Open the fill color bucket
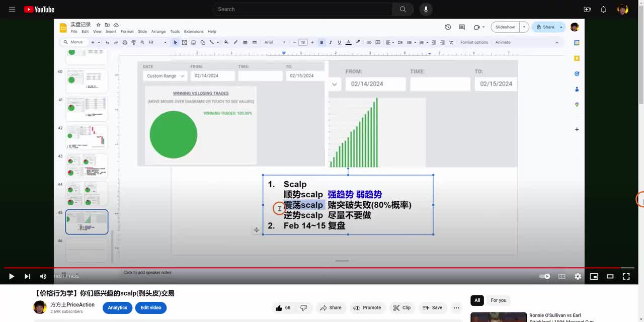 click(x=226, y=42)
